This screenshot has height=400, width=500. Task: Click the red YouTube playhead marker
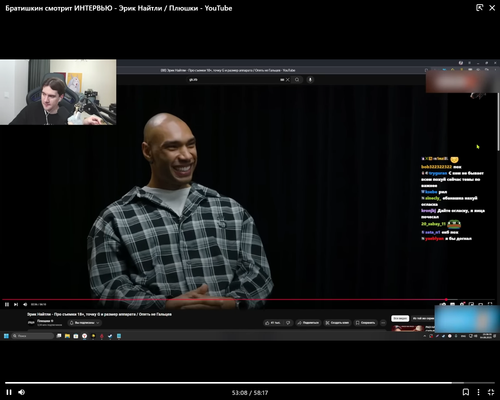click(x=446, y=299)
